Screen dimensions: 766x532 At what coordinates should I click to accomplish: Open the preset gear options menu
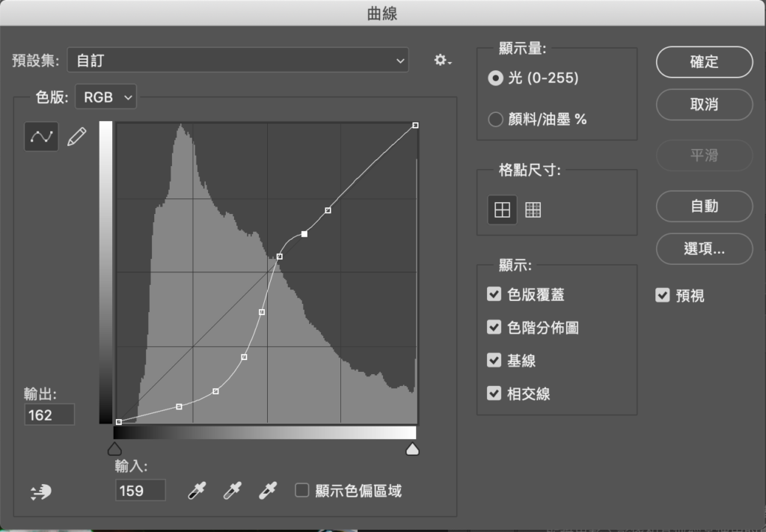(x=442, y=60)
